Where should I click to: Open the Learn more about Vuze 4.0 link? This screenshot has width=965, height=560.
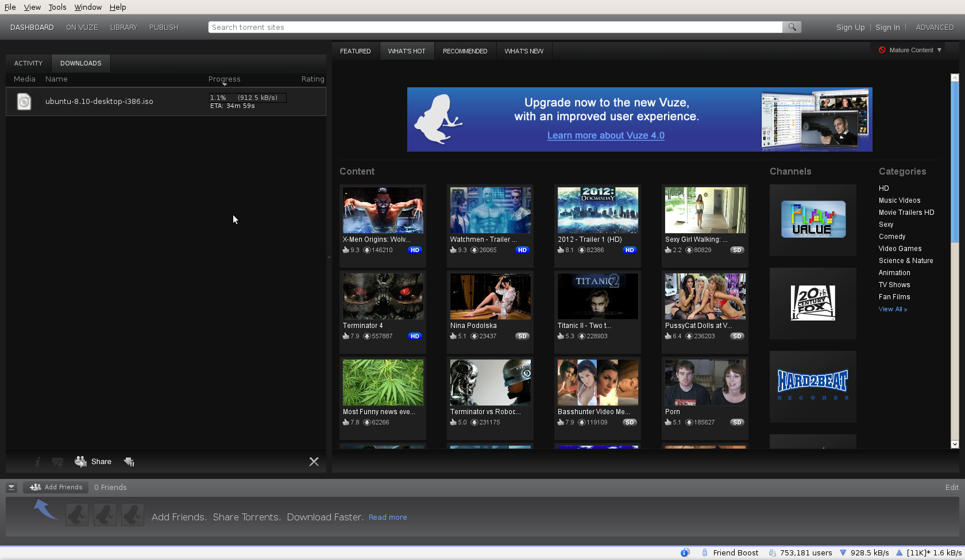tap(605, 136)
